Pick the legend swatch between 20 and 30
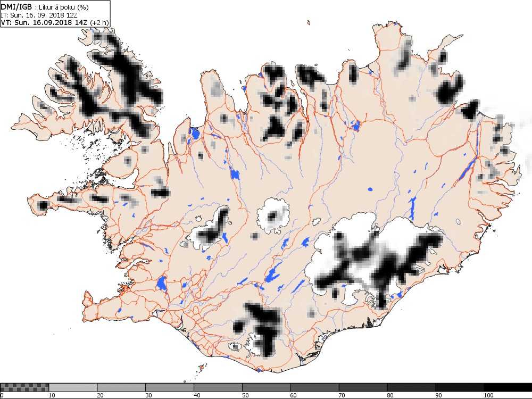532x399 pixels. [121, 387]
